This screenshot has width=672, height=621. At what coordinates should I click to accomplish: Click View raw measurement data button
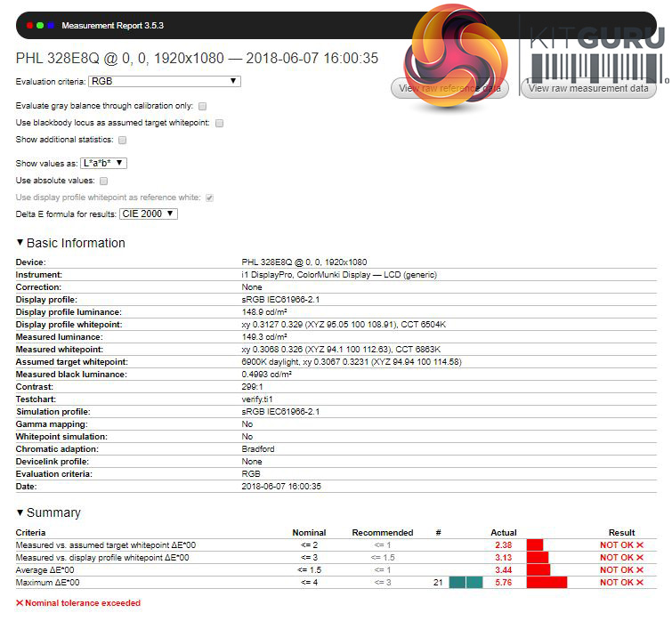588,89
